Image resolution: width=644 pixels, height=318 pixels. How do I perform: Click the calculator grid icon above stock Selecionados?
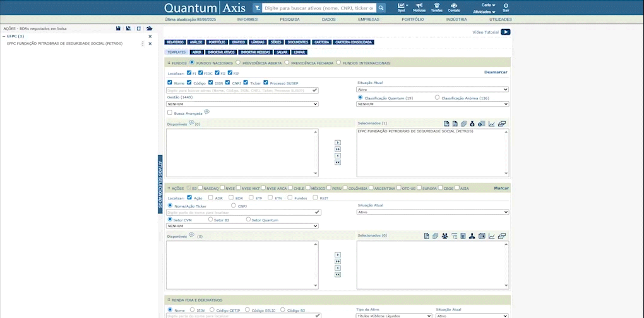[x=463, y=236]
